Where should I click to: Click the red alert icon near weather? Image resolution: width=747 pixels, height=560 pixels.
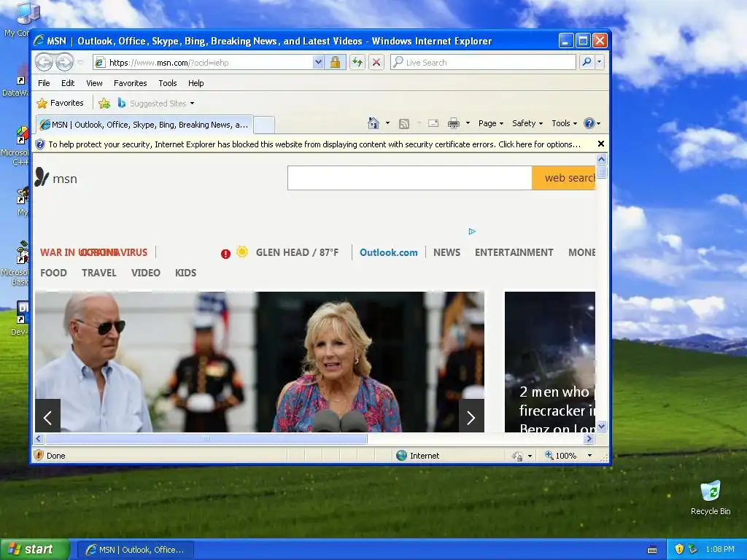point(226,254)
